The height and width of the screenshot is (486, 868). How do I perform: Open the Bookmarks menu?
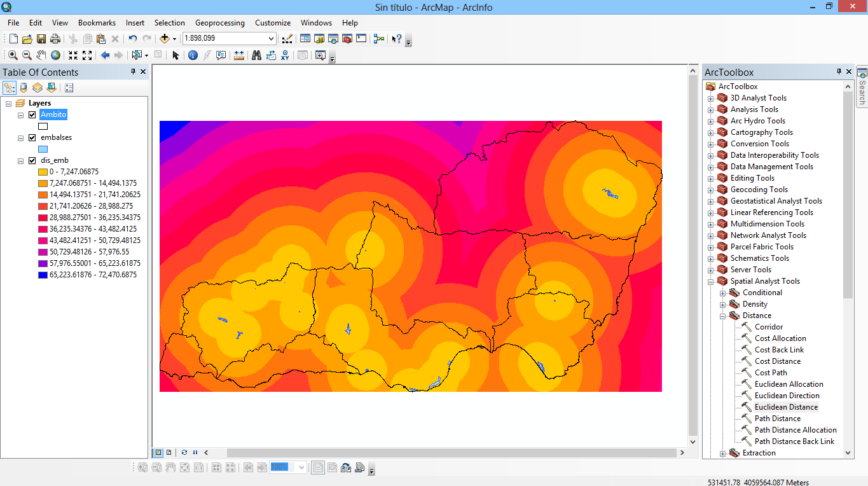pyautogui.click(x=97, y=23)
